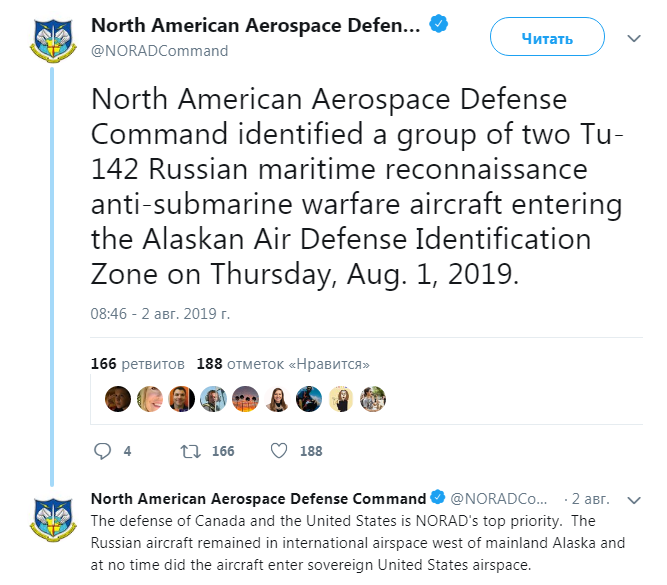The height and width of the screenshot is (585, 667).
Task: Click the reply tweet's 2 авг. date
Action: 590,499
